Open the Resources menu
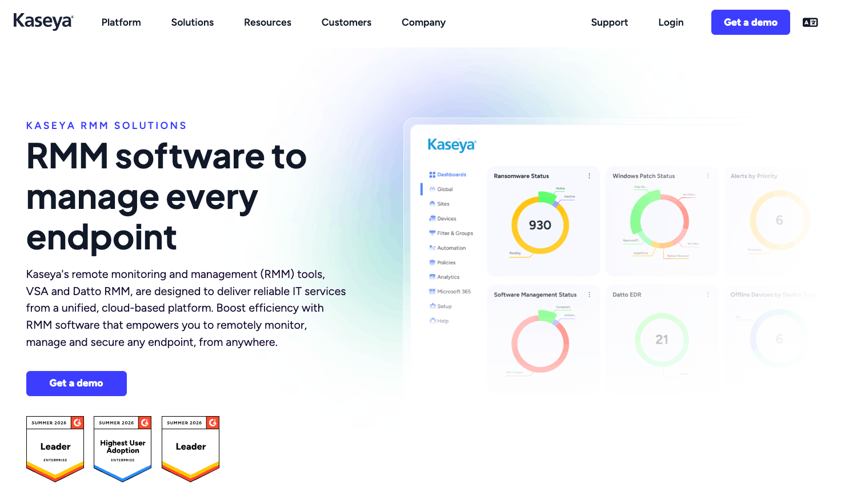Image resolution: width=849 pixels, height=504 pixels. point(267,22)
